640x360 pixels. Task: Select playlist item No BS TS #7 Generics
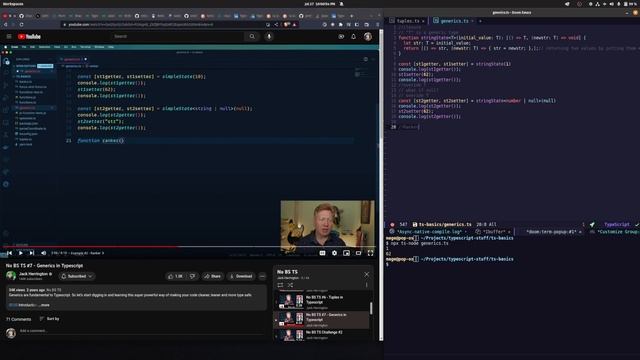click(x=322, y=320)
